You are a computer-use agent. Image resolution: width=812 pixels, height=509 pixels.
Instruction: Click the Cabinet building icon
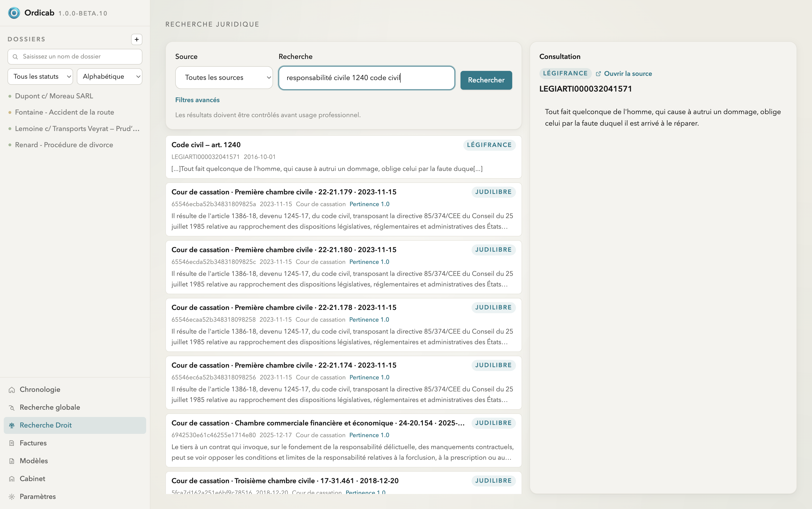(12, 479)
